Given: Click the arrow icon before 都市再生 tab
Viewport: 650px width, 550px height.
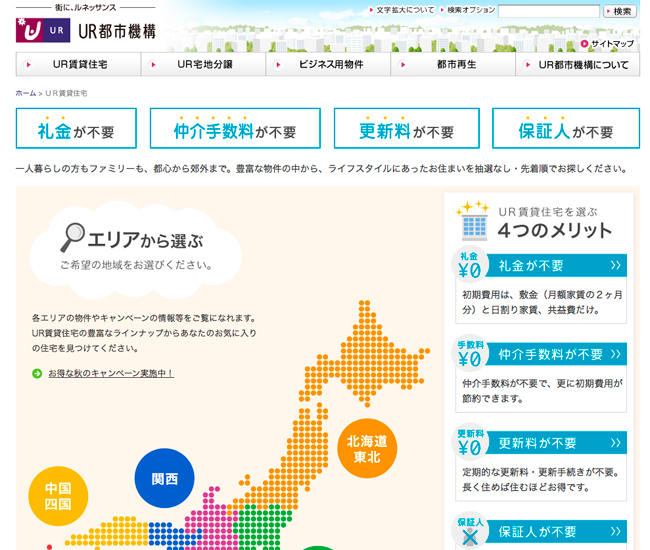Looking at the screenshot, I should click(x=403, y=65).
